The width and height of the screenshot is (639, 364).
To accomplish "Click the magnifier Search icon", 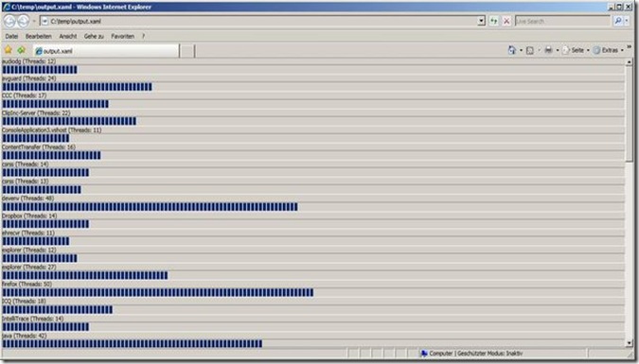I will click(x=618, y=21).
